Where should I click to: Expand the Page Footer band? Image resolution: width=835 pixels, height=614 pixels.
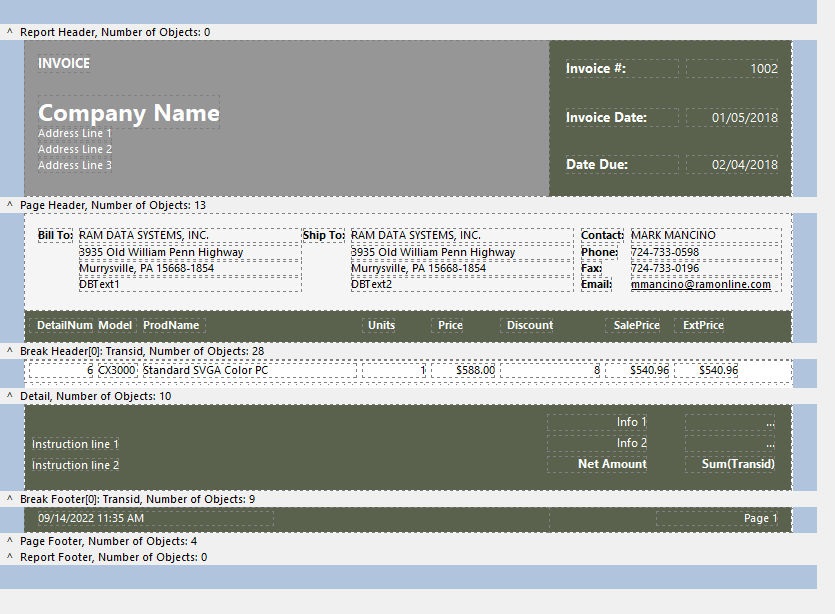(x=10, y=541)
